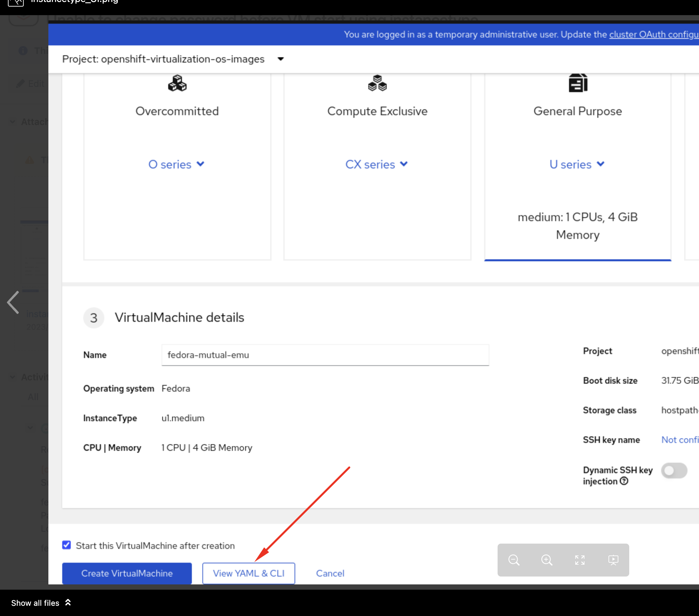The width and height of the screenshot is (699, 616).
Task: Expand the O series dropdown
Action: 176,165
